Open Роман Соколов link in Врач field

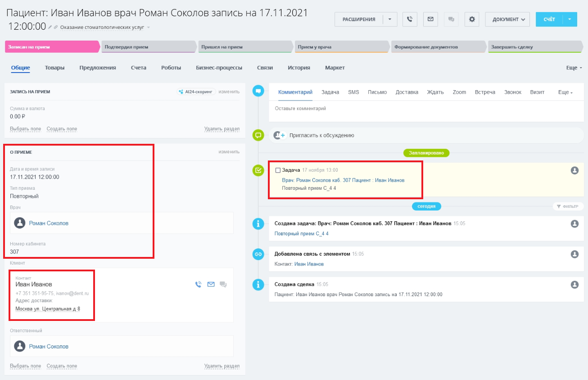point(49,223)
